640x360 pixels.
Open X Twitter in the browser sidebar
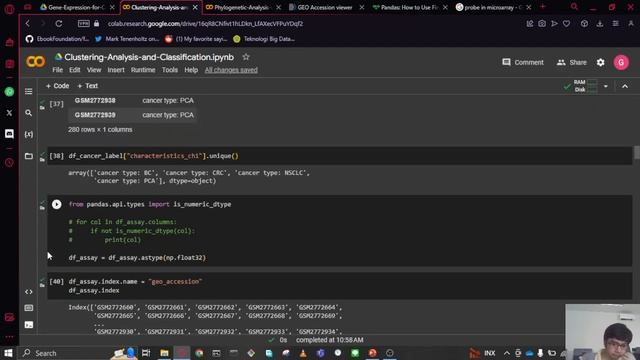point(9,113)
